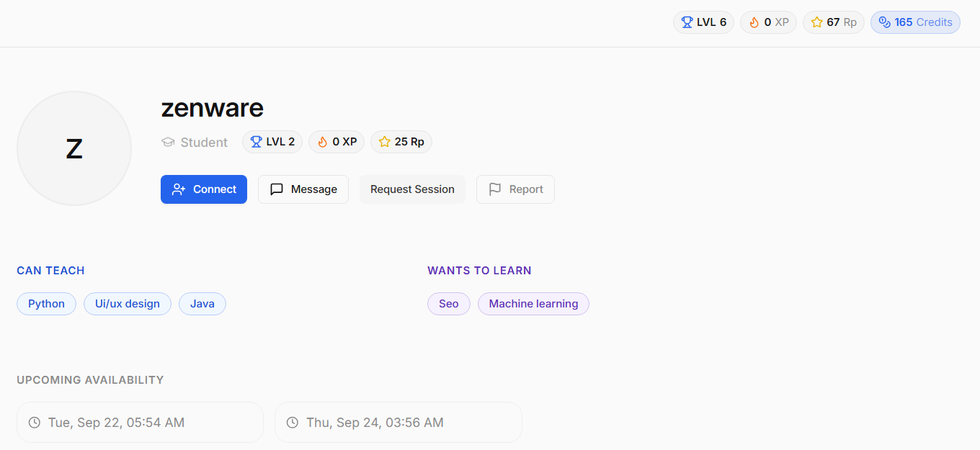Screen dimensions: 980x450
Task: Click the 67 Rp text in header
Action: (842, 22)
